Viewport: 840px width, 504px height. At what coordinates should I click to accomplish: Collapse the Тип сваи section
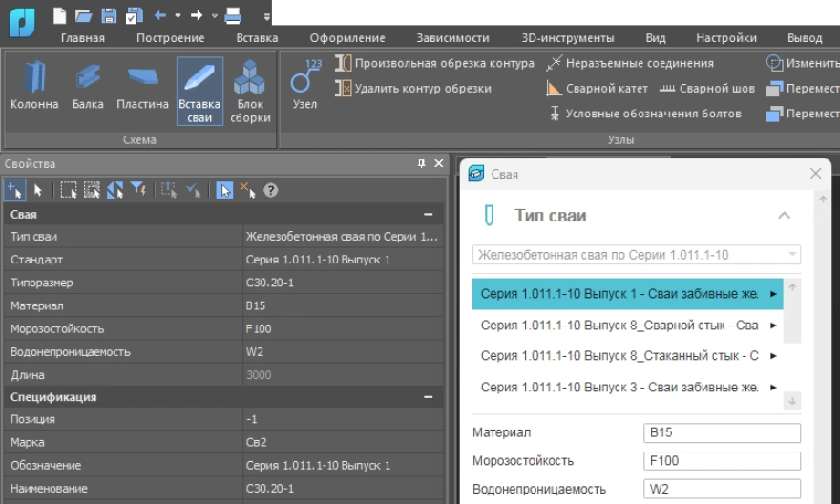pos(784,216)
